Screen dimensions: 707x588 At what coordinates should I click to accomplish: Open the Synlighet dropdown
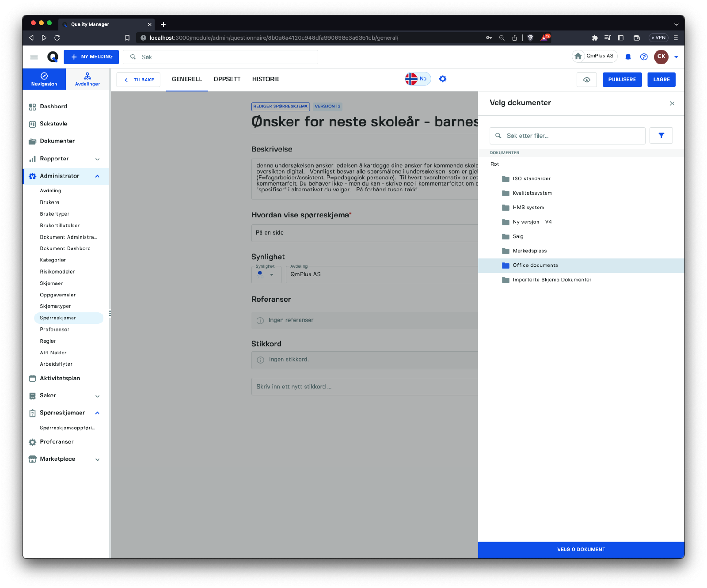(x=266, y=274)
